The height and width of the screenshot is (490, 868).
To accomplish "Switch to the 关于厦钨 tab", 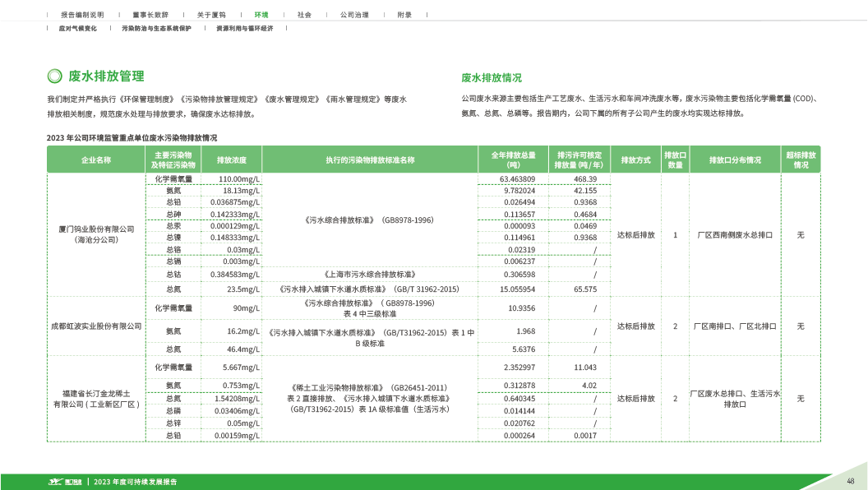I will pyautogui.click(x=211, y=15).
